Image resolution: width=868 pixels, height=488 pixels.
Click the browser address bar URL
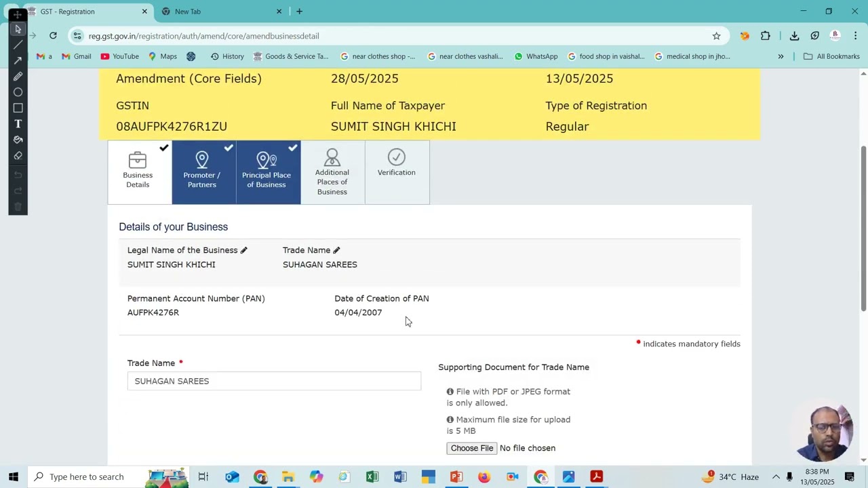click(203, 36)
